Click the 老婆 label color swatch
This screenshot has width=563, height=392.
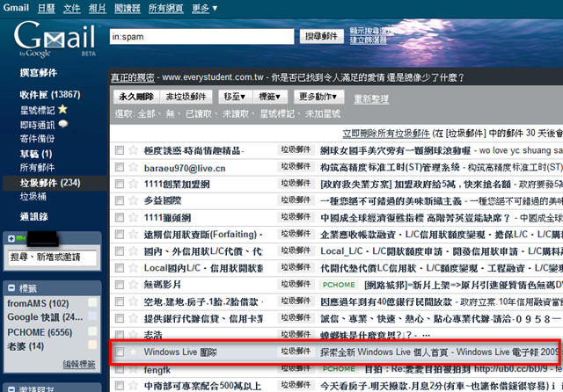pyautogui.click(x=92, y=345)
